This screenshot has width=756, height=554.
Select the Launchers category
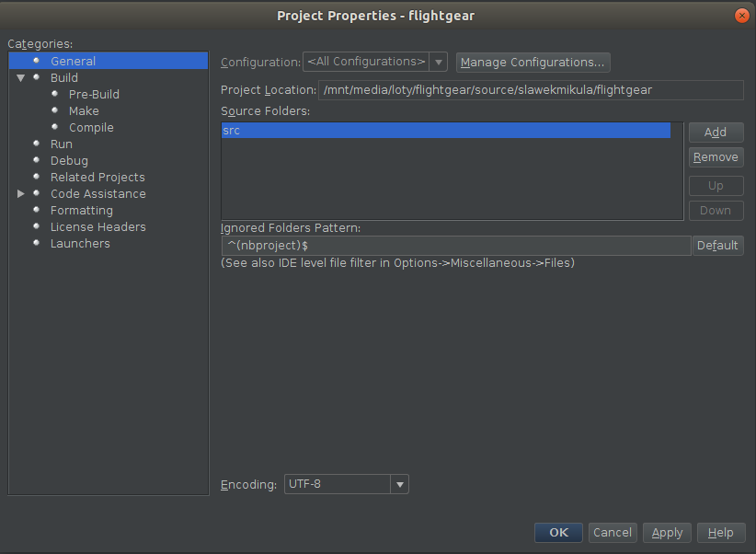pyautogui.click(x=80, y=243)
